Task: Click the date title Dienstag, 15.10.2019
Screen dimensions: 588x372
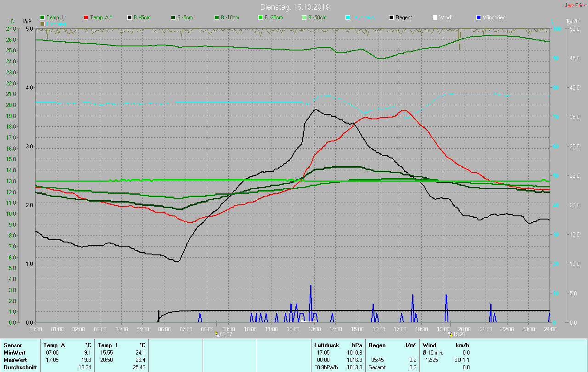Action: (294, 7)
